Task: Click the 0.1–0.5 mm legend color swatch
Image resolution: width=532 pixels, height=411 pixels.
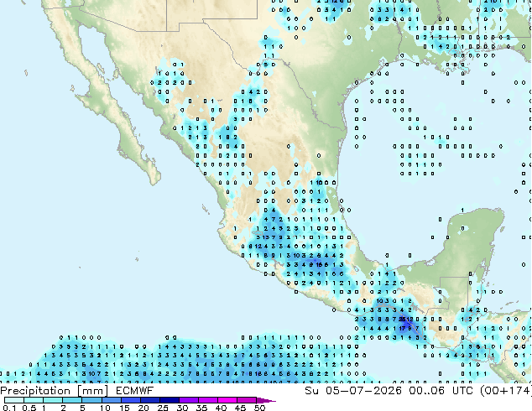Action: [14, 400]
